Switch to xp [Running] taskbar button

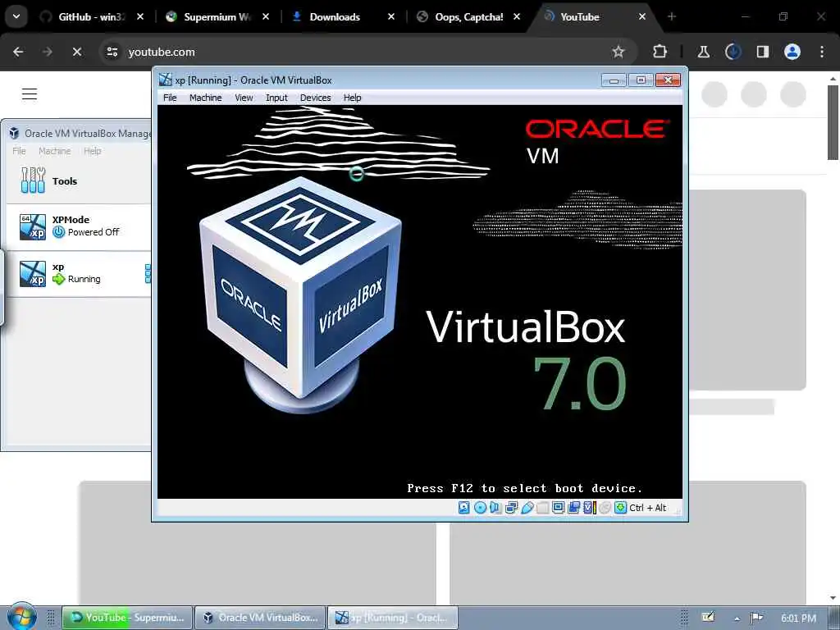coord(393,618)
